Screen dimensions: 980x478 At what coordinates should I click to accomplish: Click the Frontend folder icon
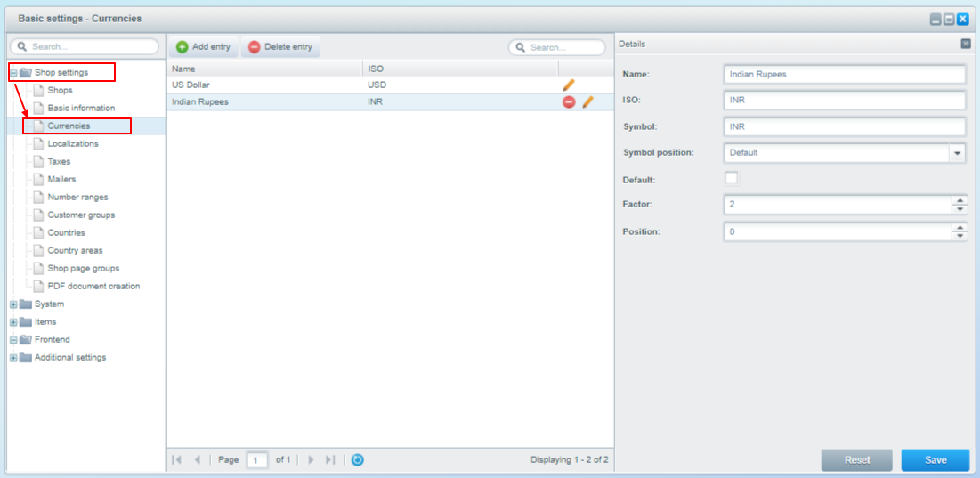pyautogui.click(x=26, y=340)
